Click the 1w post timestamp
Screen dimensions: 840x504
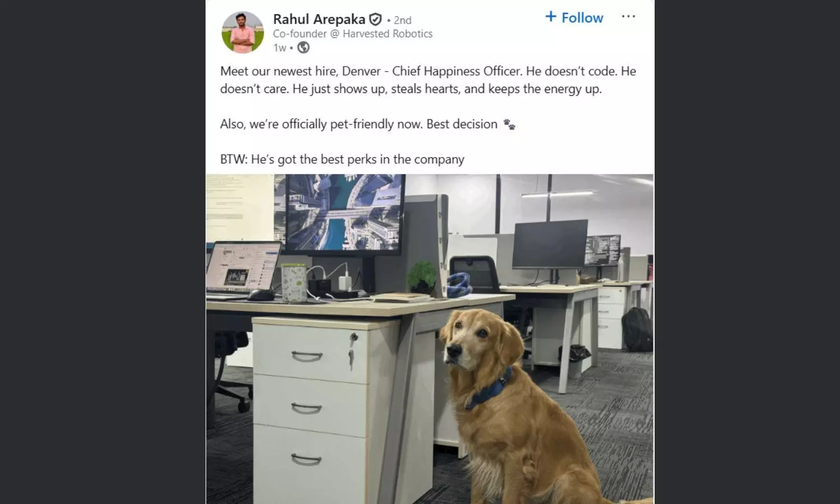point(279,48)
